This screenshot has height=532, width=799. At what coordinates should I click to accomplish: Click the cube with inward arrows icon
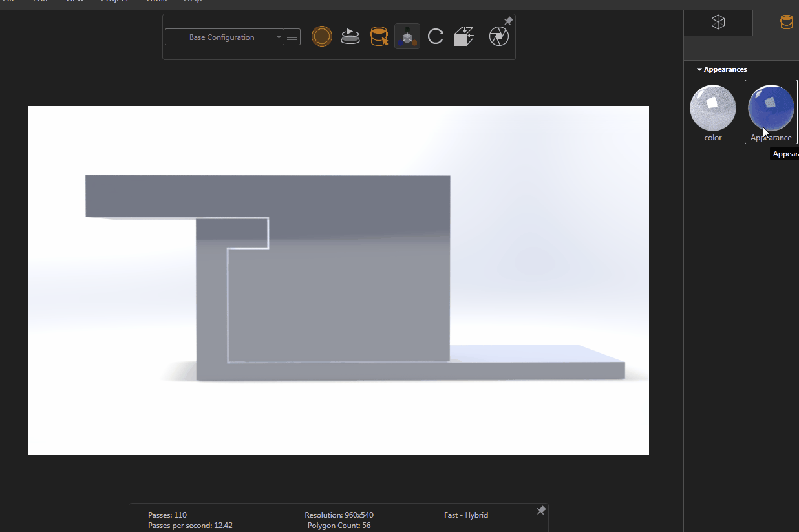464,36
